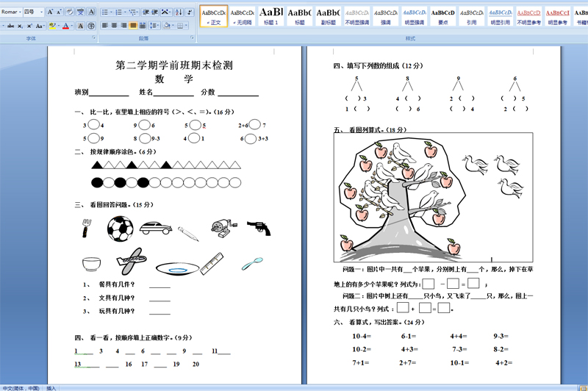Open the font name dropdown arrow
The width and height of the screenshot is (588, 391).
pos(20,12)
